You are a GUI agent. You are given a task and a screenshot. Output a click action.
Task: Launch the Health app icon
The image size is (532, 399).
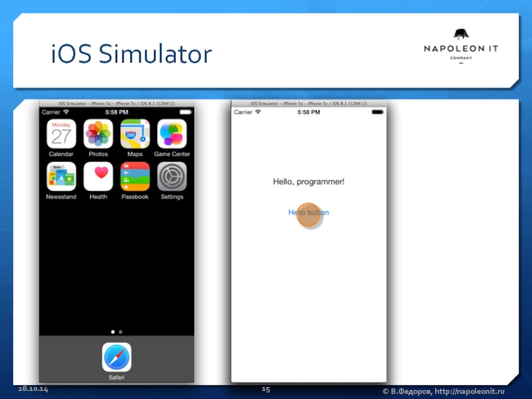click(98, 176)
